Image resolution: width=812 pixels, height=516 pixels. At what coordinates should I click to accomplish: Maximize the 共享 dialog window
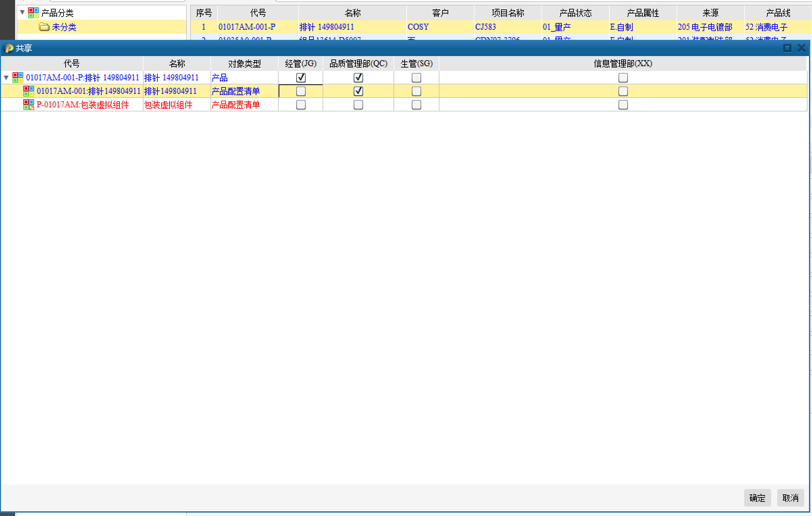click(x=787, y=48)
